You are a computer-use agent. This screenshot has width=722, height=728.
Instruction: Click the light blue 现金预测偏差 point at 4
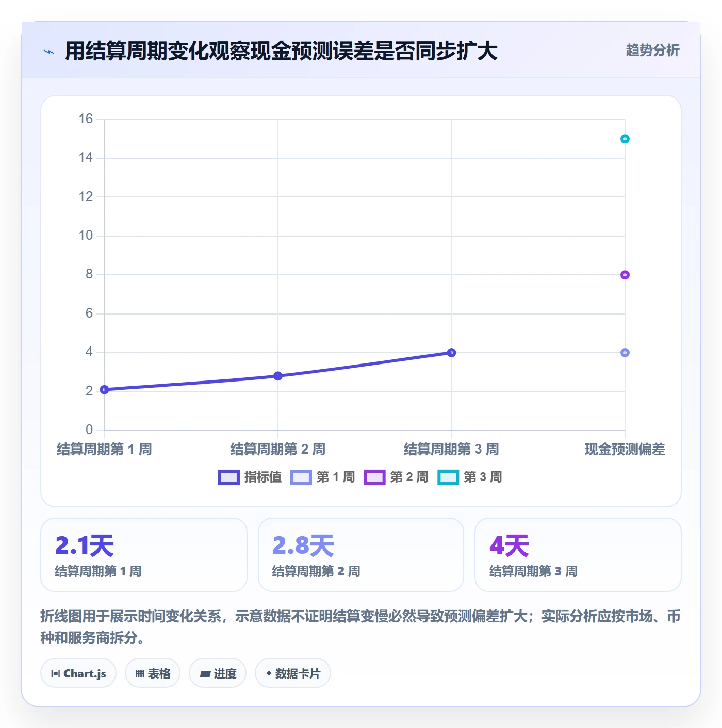[x=625, y=353]
